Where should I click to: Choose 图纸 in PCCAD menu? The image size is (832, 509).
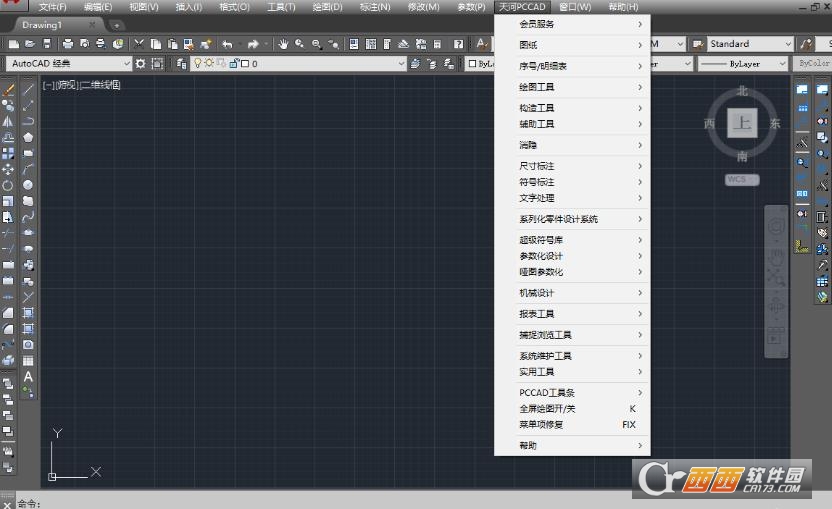pos(573,45)
